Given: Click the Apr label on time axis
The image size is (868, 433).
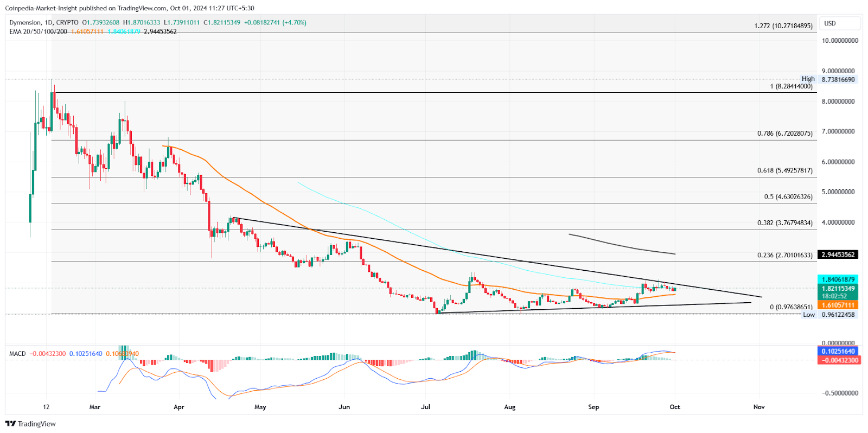Looking at the screenshot, I should [x=179, y=407].
